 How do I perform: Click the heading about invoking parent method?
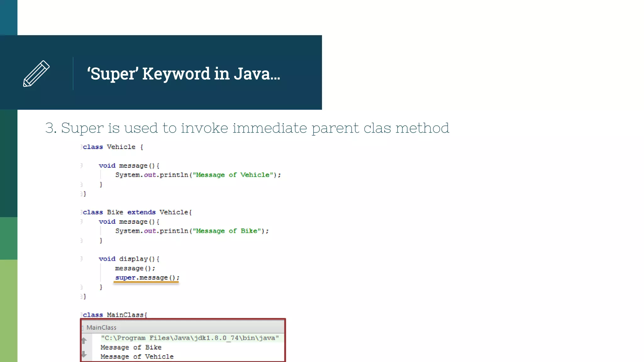(x=247, y=128)
